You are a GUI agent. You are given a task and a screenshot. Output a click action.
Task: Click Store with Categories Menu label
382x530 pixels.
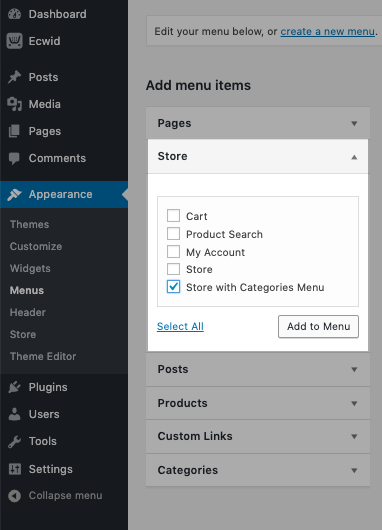coord(255,287)
